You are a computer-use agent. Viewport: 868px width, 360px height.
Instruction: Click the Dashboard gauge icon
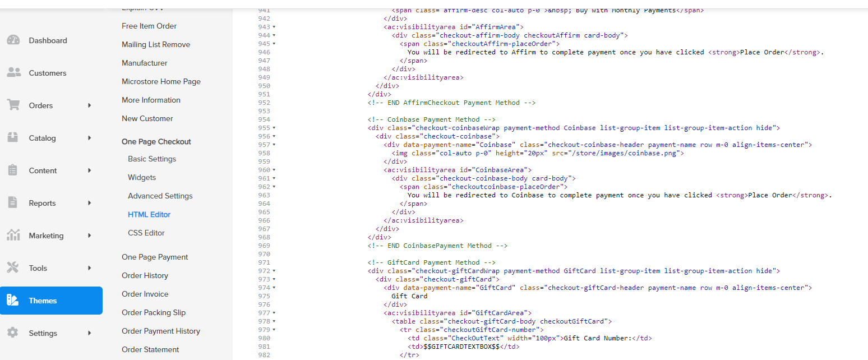pyautogui.click(x=13, y=40)
